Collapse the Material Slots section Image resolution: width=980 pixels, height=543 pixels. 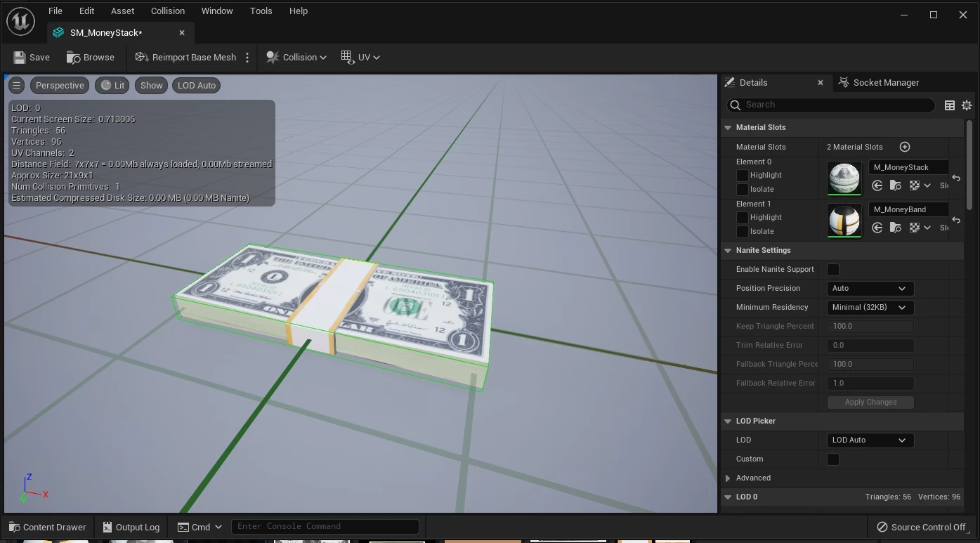pos(728,128)
